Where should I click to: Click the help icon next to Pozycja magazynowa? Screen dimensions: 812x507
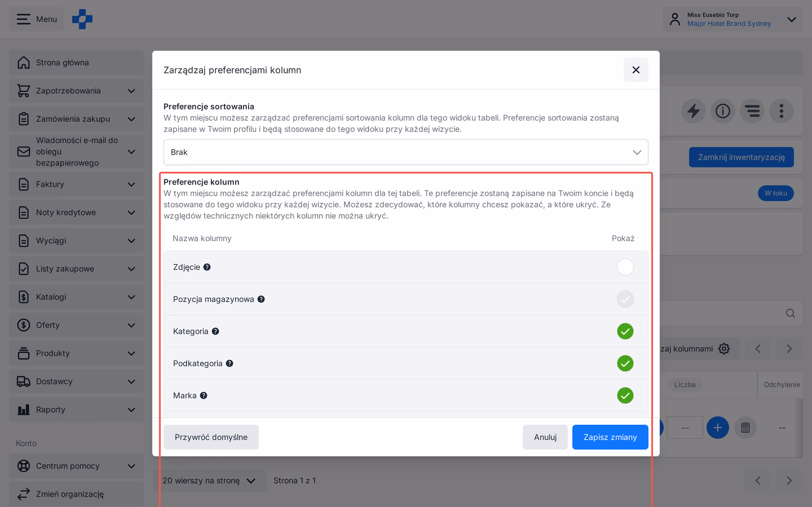pyautogui.click(x=261, y=299)
